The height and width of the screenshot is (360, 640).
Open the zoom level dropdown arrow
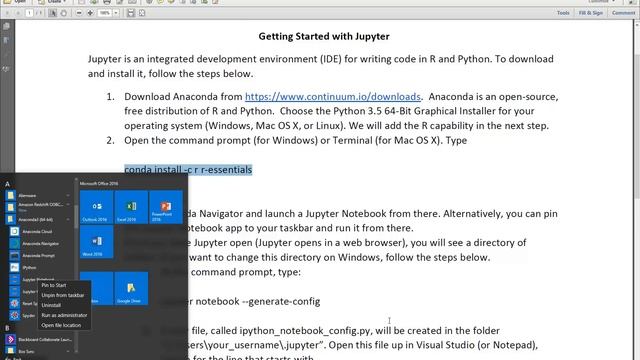coord(116,13)
